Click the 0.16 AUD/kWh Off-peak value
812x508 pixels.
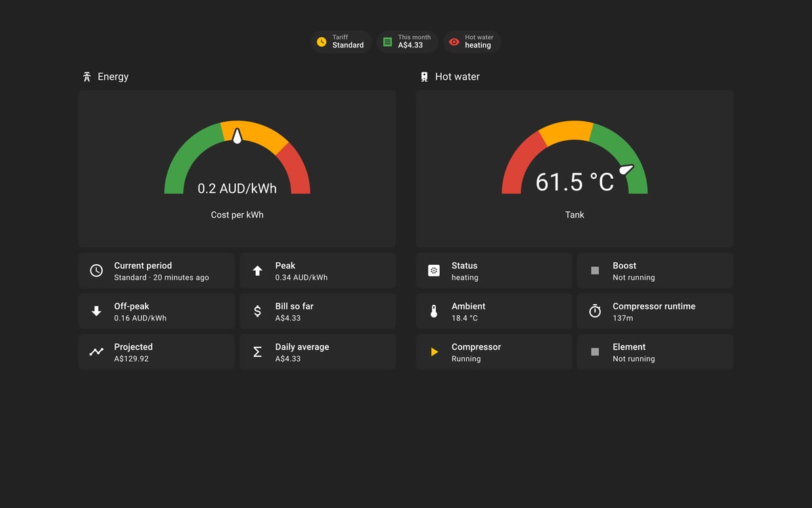point(140,318)
